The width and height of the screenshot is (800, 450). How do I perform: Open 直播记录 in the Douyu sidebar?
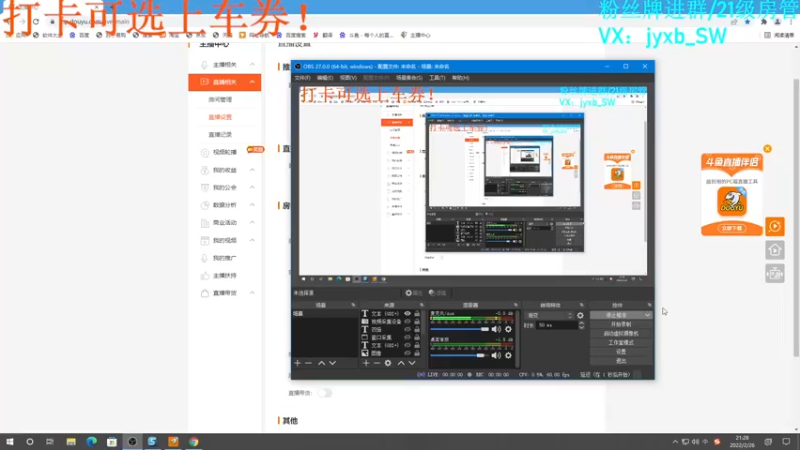coord(220,135)
